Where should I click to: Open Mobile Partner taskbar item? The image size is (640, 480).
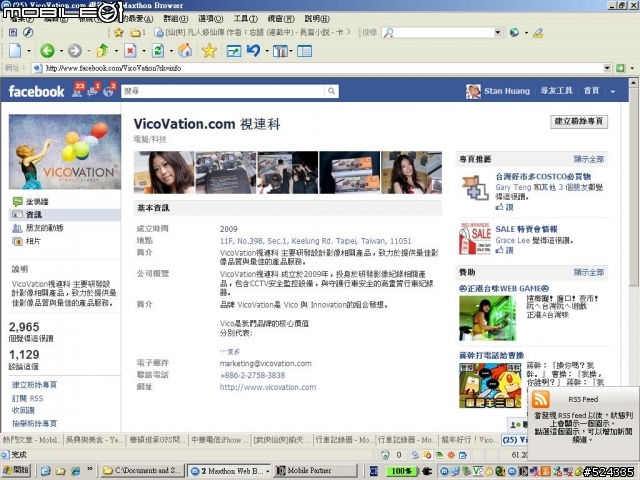tap(314, 471)
